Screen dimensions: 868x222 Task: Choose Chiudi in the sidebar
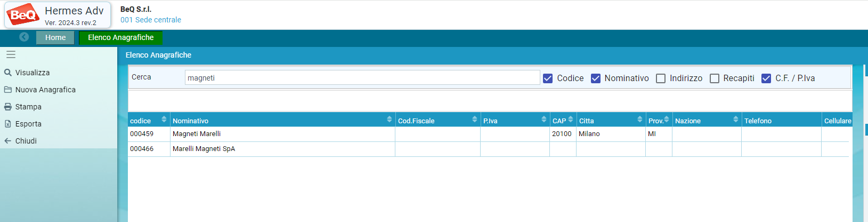pos(26,141)
